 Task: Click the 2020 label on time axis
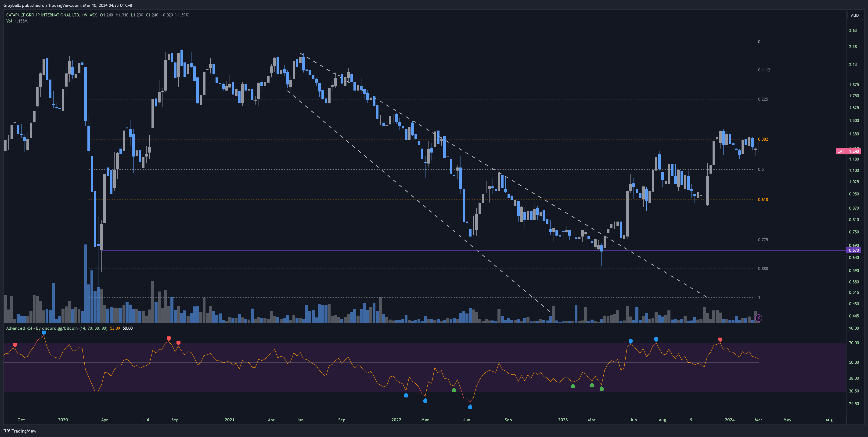click(63, 420)
